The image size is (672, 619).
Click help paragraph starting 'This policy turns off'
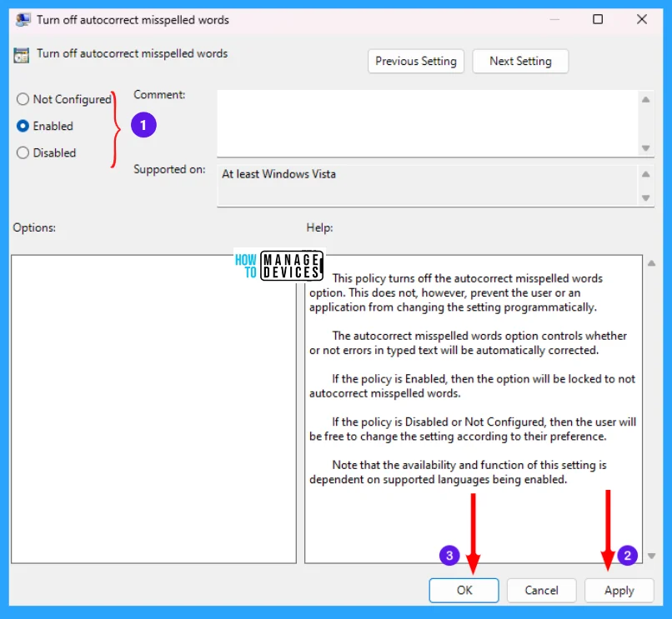pyautogui.click(x=456, y=293)
